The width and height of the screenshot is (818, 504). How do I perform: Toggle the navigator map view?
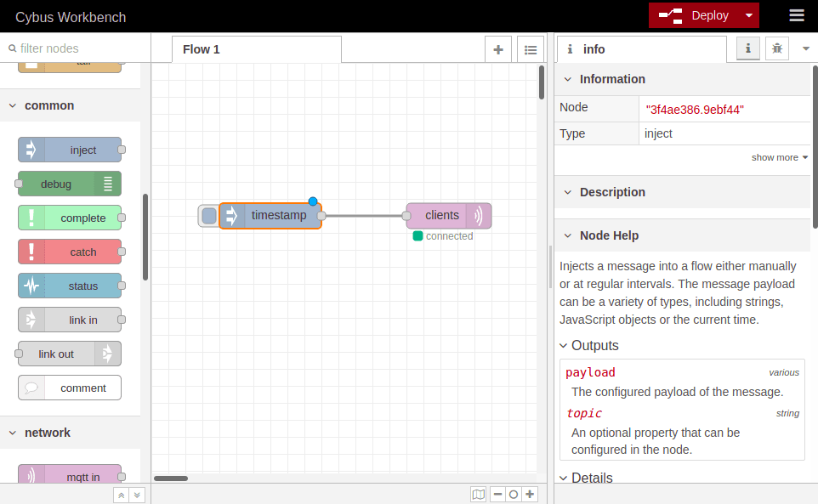pos(479,494)
